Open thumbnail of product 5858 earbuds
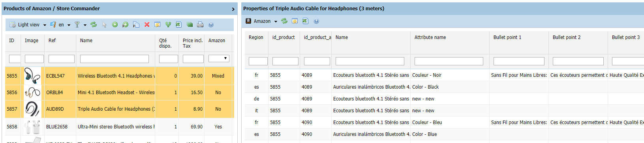The image size is (644, 143). point(32,127)
